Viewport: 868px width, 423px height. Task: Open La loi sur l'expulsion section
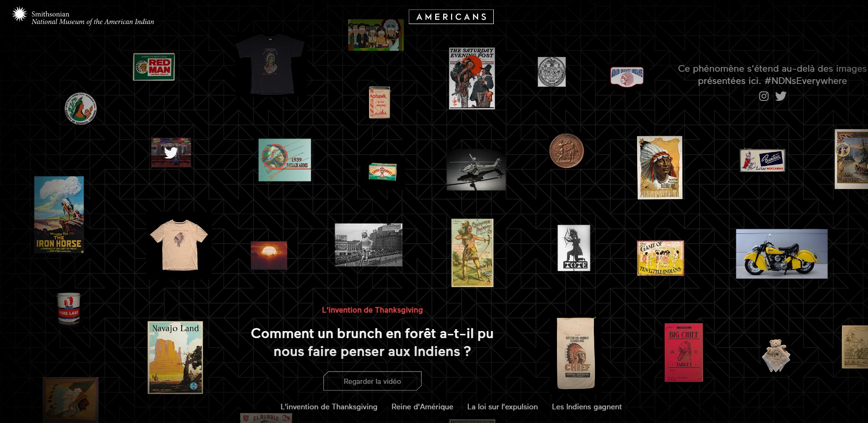point(503,406)
